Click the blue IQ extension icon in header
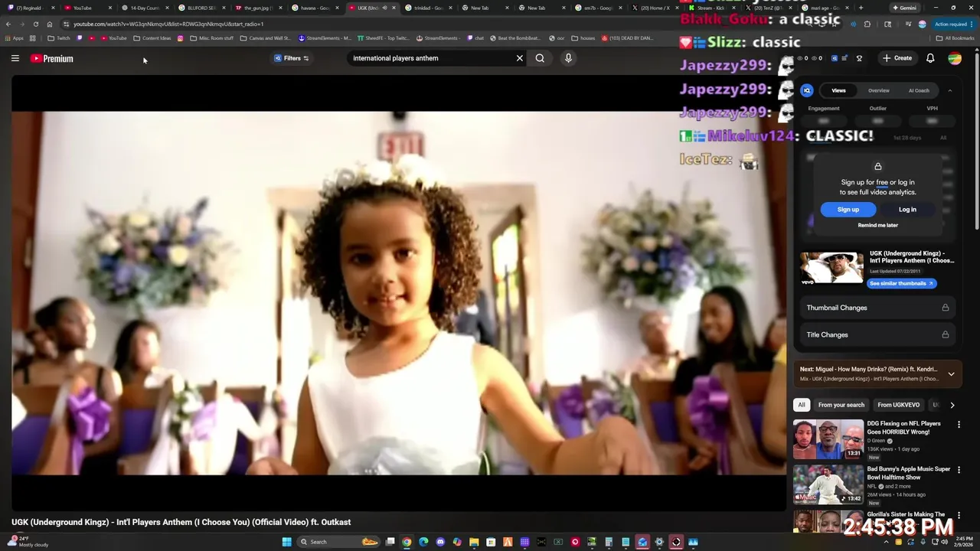The height and width of the screenshot is (551, 980). pyautogui.click(x=834, y=58)
